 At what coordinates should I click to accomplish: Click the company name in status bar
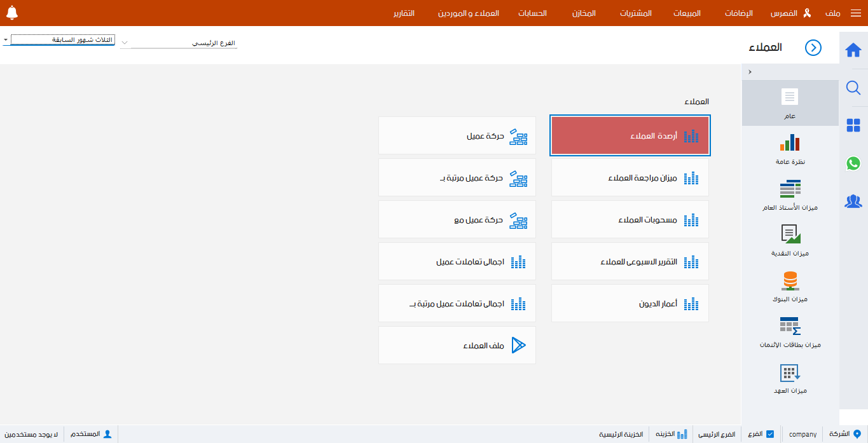(x=803, y=434)
